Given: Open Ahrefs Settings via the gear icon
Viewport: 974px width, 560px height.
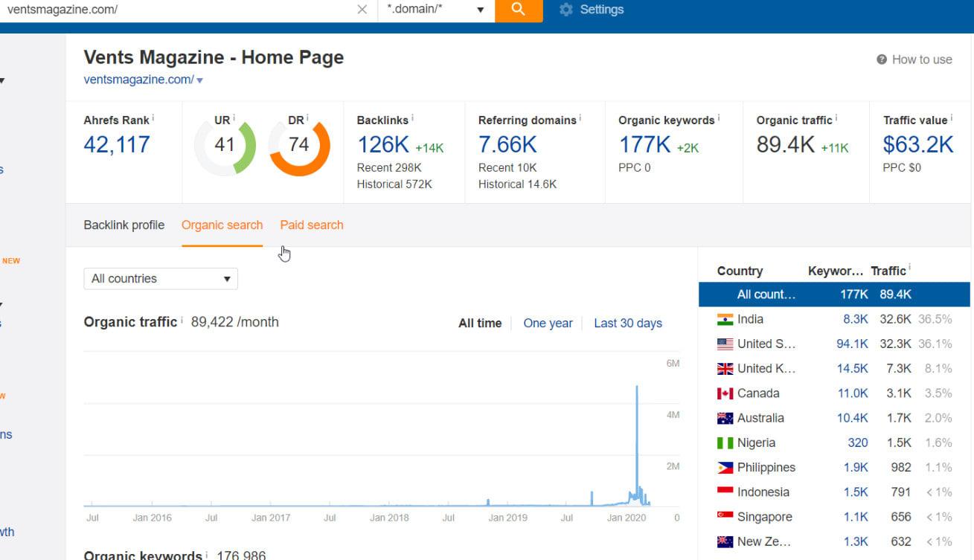Looking at the screenshot, I should [x=565, y=10].
